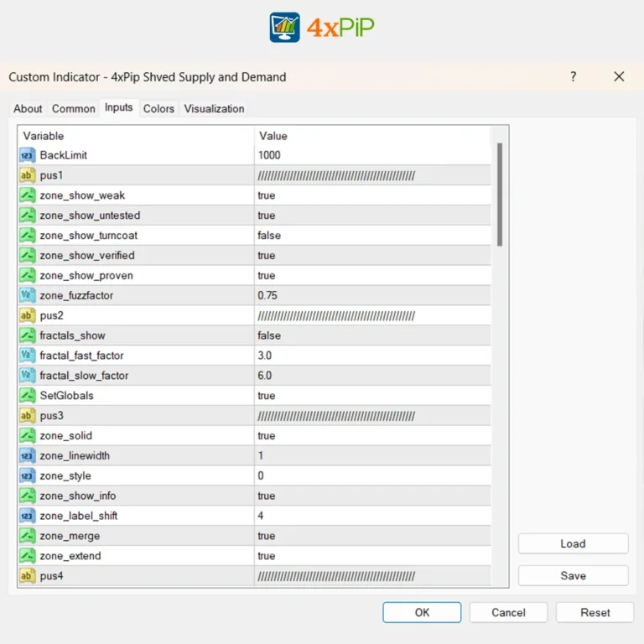Click the string icon next to pus1
The width and height of the screenshot is (644, 644).
tap(28, 175)
